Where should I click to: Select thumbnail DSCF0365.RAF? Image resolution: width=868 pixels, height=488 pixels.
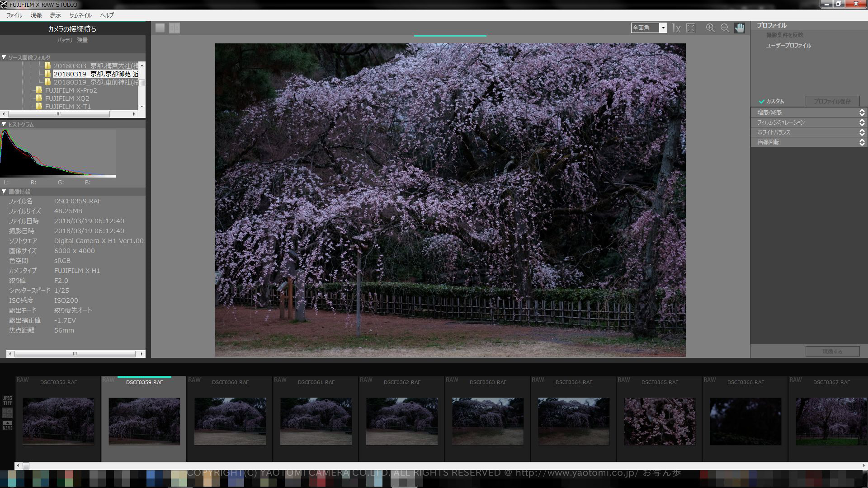pyautogui.click(x=660, y=418)
